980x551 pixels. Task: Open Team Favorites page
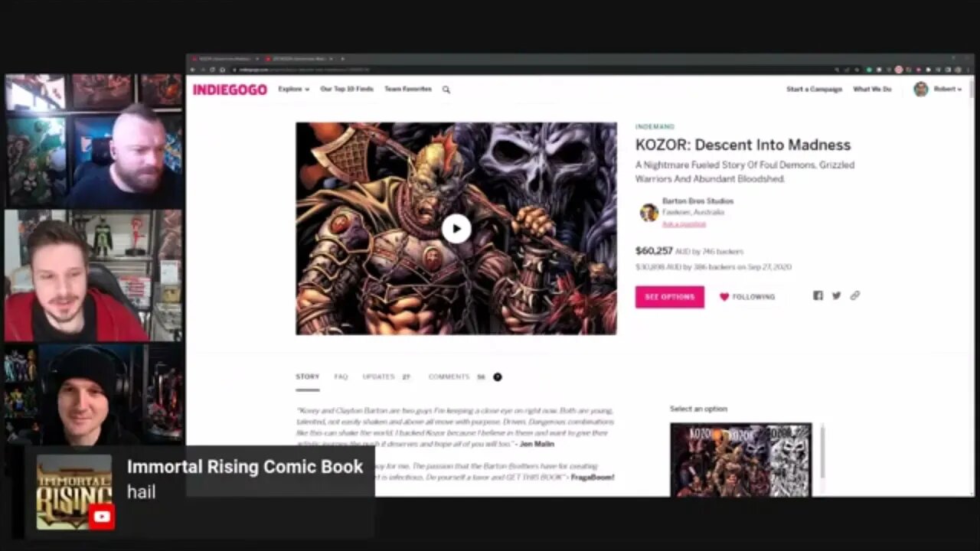(x=408, y=90)
